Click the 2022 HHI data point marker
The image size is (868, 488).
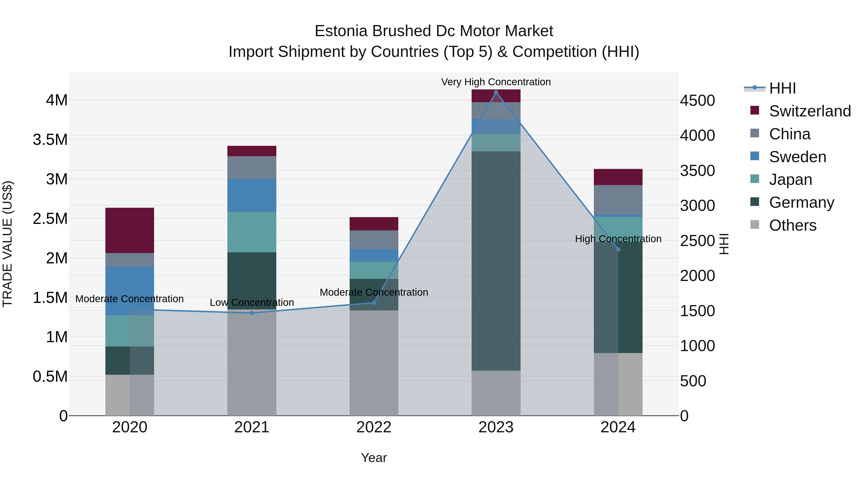374,302
